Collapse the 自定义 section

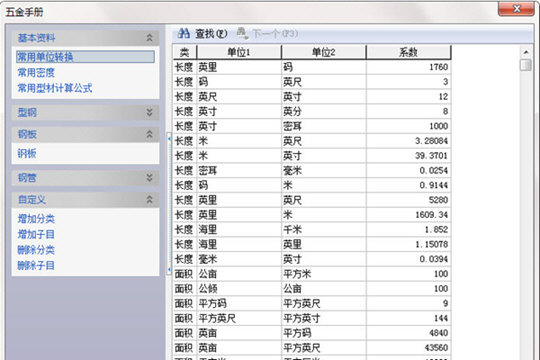tap(149, 199)
